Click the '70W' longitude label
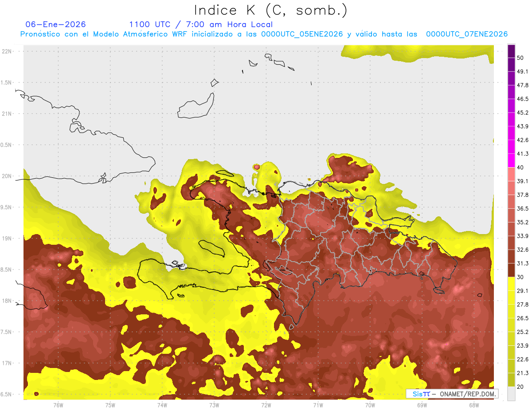532x411 pixels. 370,405
